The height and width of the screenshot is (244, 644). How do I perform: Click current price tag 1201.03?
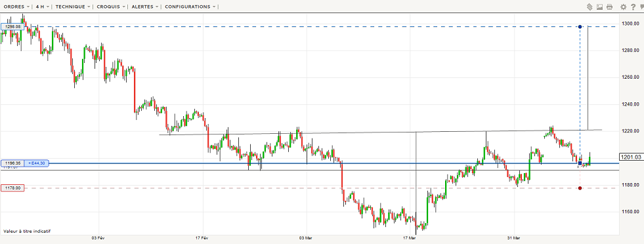tap(632, 157)
